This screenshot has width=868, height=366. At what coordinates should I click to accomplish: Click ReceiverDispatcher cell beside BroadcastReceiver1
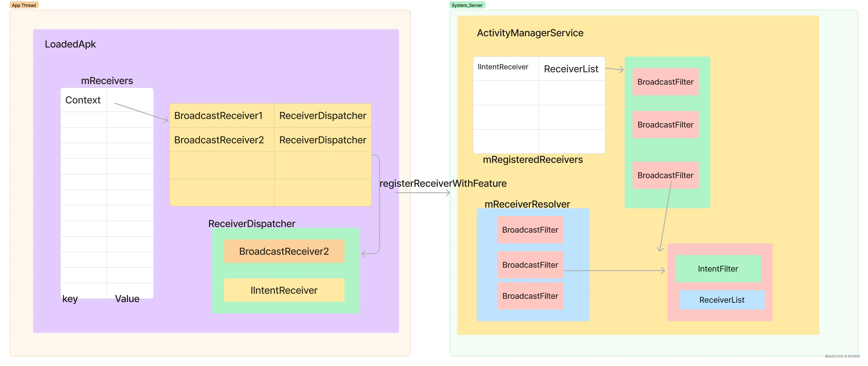[x=322, y=116]
